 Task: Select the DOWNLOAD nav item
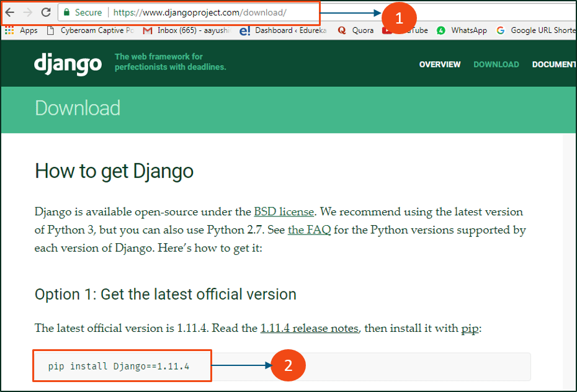tap(496, 65)
